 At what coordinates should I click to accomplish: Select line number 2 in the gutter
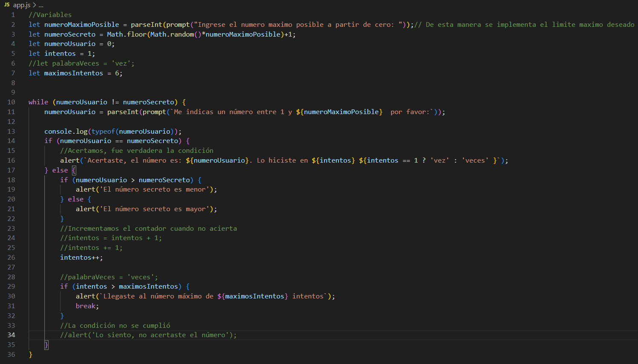[13, 25]
